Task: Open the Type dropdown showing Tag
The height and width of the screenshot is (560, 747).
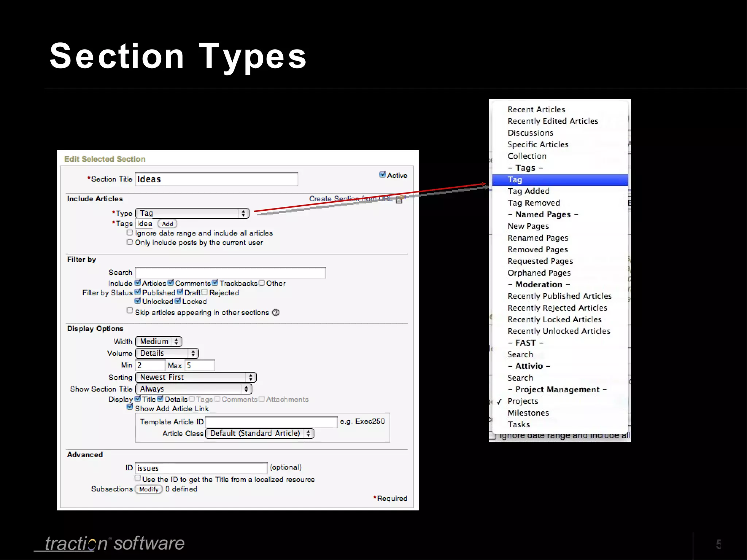Action: click(192, 213)
